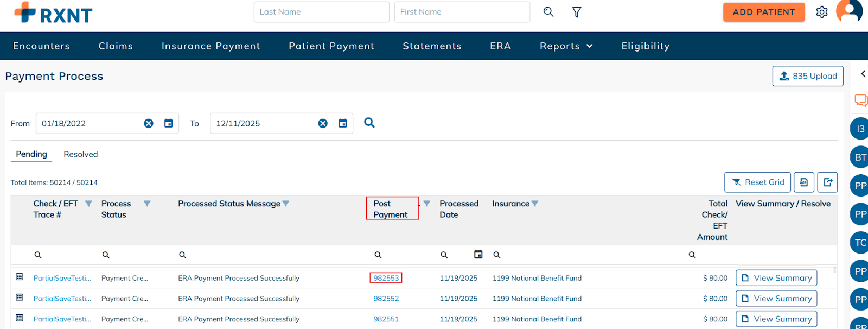Open the patient filter funnel icon
Image resolution: width=868 pixels, height=329 pixels.
[577, 12]
